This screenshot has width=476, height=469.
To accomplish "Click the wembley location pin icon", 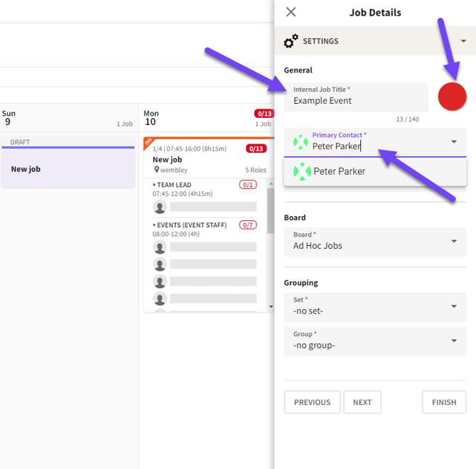I will pos(156,170).
